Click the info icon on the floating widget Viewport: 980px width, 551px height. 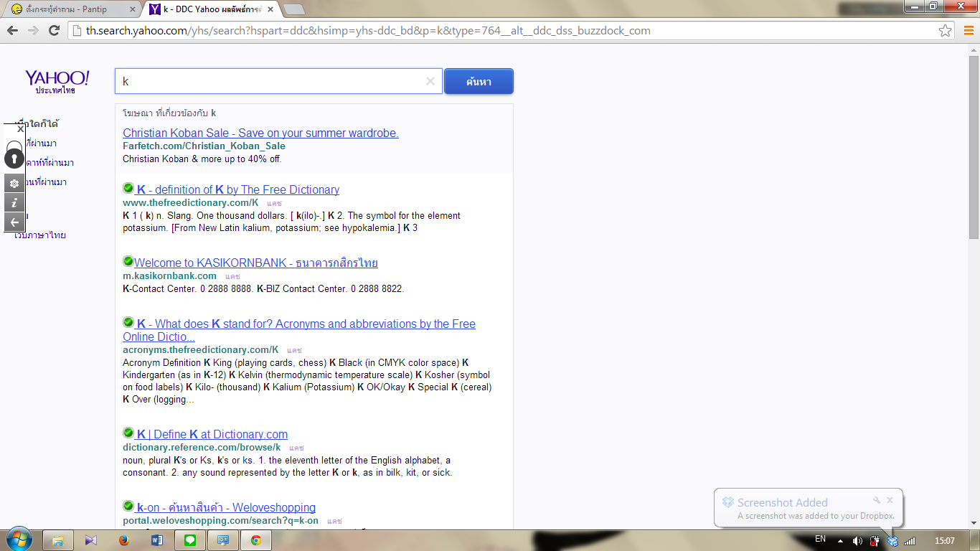click(x=14, y=203)
